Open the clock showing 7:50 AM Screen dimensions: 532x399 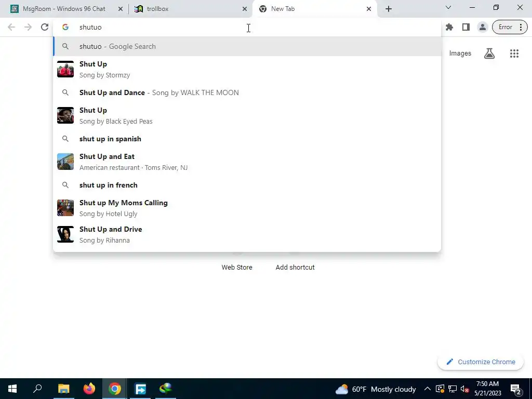tap(487, 389)
